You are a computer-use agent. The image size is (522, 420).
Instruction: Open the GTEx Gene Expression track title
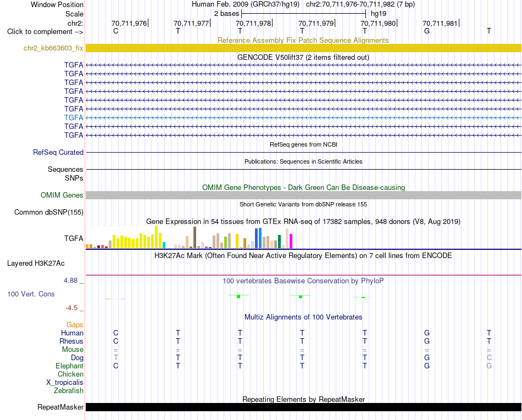pyautogui.click(x=303, y=221)
